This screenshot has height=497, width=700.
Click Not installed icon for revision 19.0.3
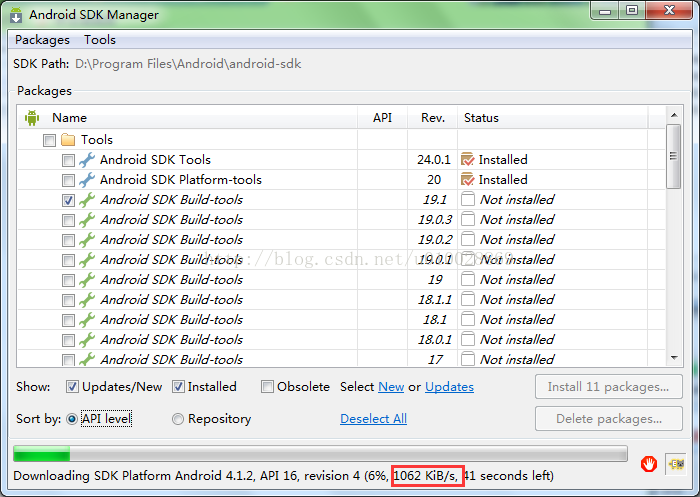(467, 219)
